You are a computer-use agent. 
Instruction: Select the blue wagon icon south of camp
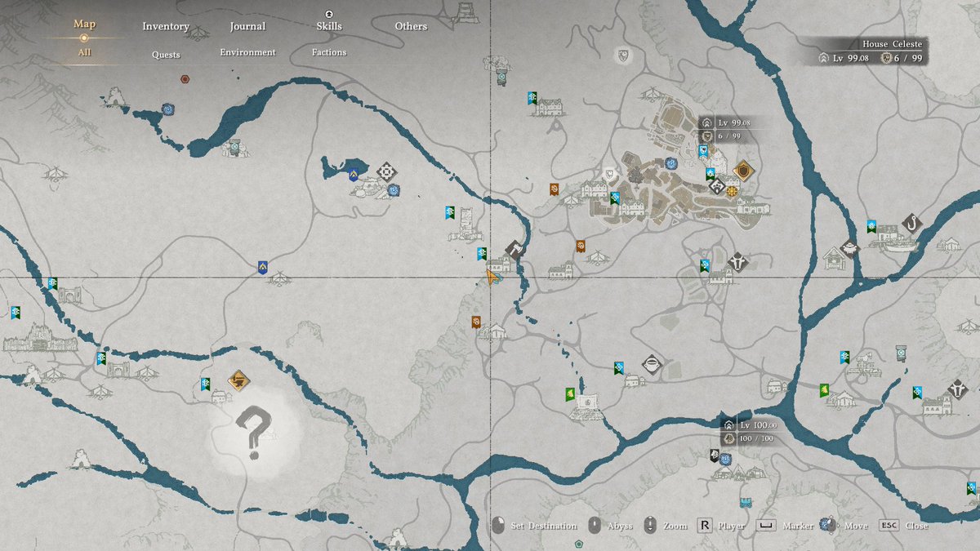tap(745, 501)
